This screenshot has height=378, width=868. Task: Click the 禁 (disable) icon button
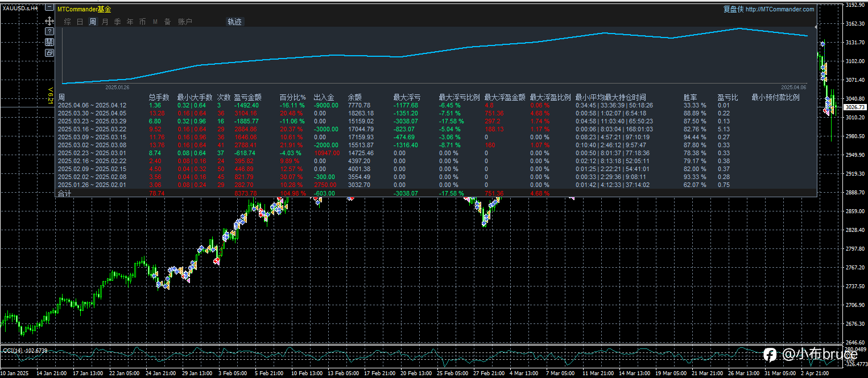[x=49, y=42]
